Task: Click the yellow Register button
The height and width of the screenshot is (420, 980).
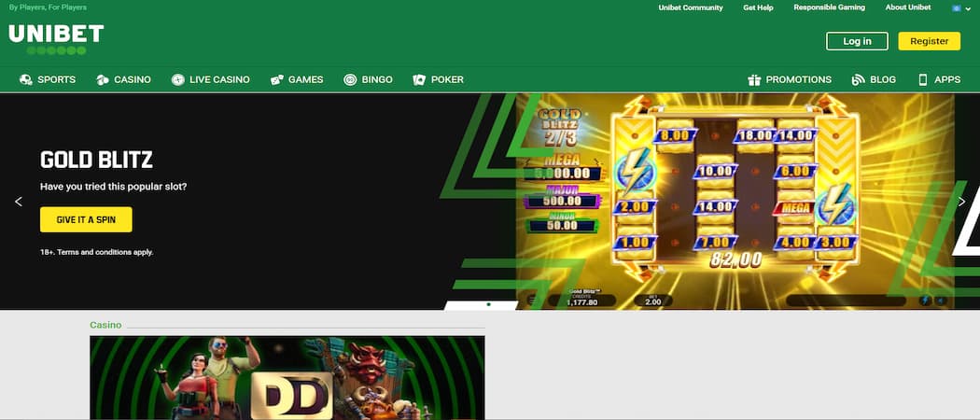Action: [x=930, y=41]
